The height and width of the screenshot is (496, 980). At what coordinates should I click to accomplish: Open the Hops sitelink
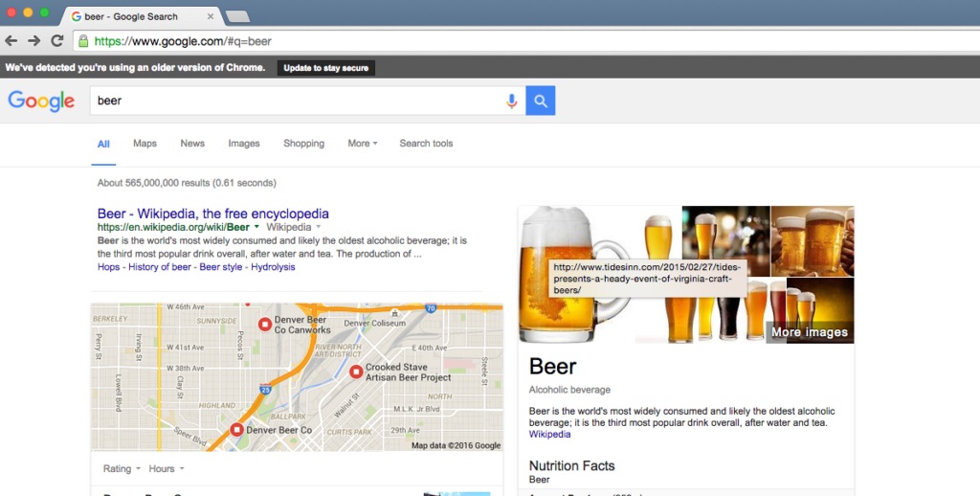pyautogui.click(x=109, y=267)
